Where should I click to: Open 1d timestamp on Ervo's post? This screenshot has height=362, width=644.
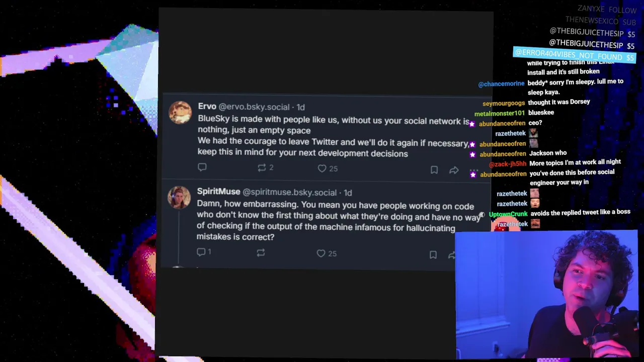point(300,107)
